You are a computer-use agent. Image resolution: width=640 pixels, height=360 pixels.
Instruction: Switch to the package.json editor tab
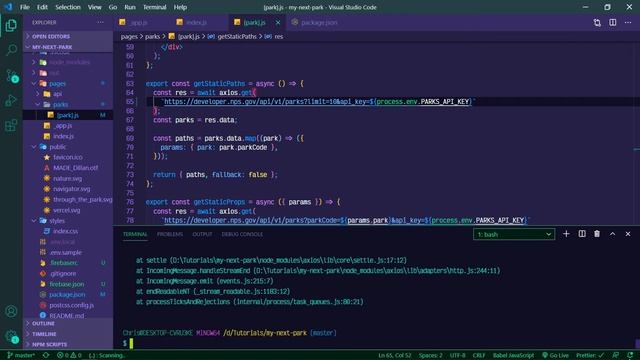click(x=319, y=22)
